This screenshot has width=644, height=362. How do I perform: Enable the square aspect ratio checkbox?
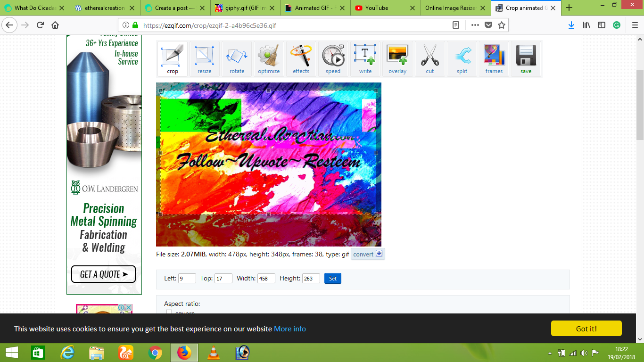169,313
